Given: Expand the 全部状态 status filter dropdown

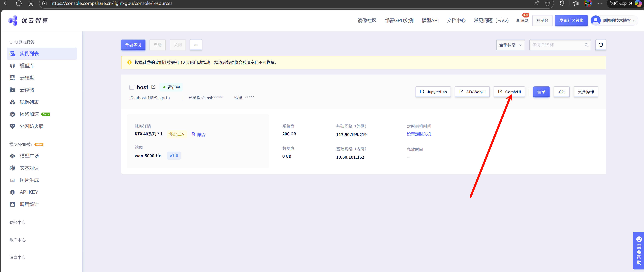Looking at the screenshot, I should point(510,45).
